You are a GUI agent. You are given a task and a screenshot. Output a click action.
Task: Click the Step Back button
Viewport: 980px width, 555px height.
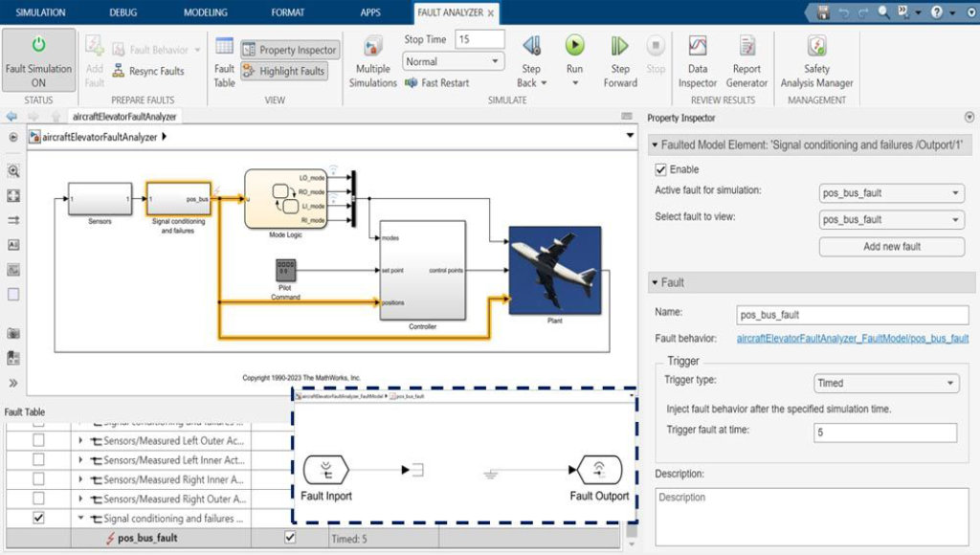[x=531, y=62]
